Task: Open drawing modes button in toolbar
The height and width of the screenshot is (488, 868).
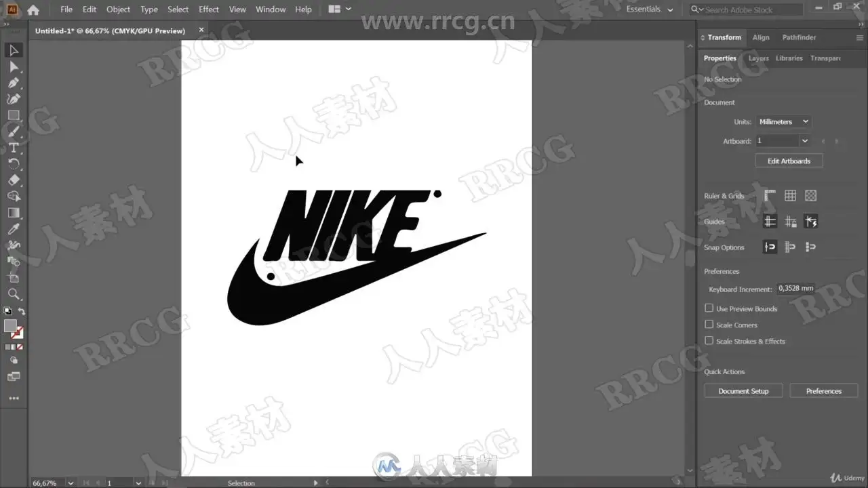Action: pos(14,361)
